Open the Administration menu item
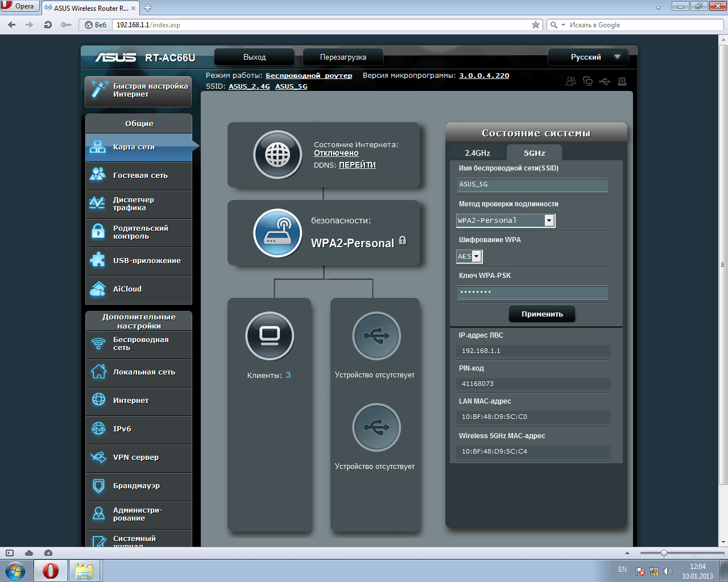728x582 pixels. (139, 514)
